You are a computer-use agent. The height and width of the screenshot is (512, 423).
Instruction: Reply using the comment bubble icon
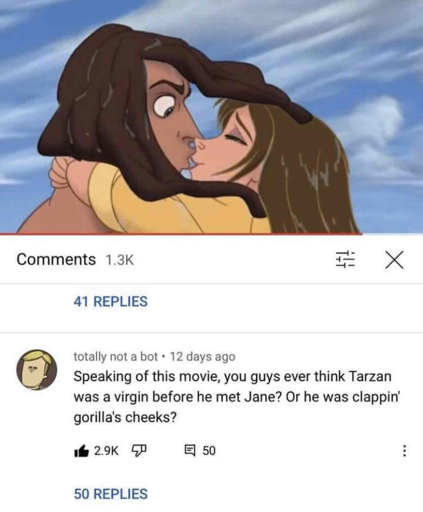tap(190, 451)
